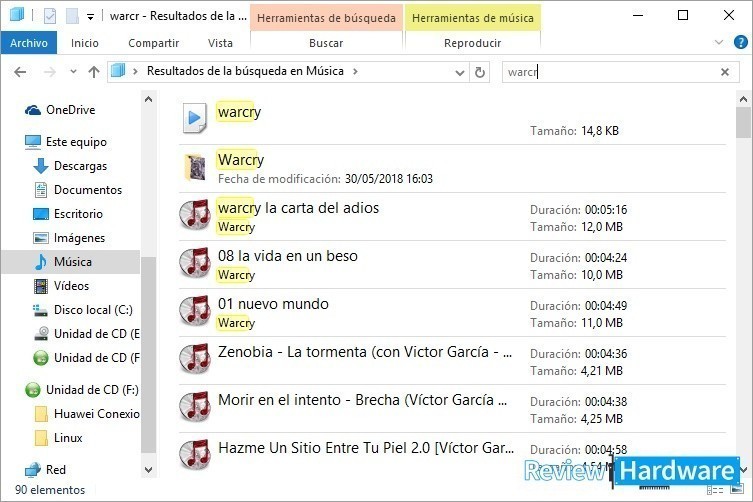Screen dimensions: 753x502
Task: Select the Vista ribbon tab
Action: (x=220, y=43)
